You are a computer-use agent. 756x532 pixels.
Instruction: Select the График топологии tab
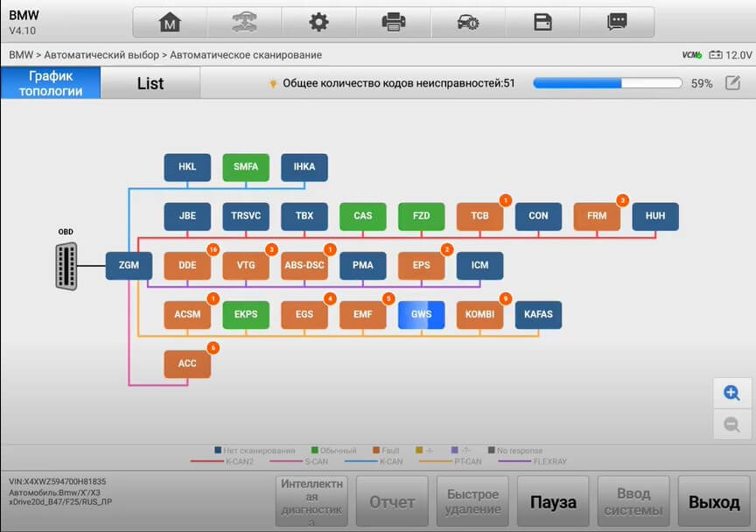[x=51, y=83]
